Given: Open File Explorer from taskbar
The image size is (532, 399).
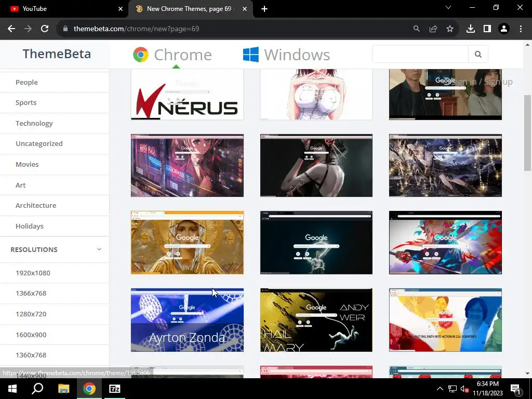Looking at the screenshot, I should (x=63, y=389).
